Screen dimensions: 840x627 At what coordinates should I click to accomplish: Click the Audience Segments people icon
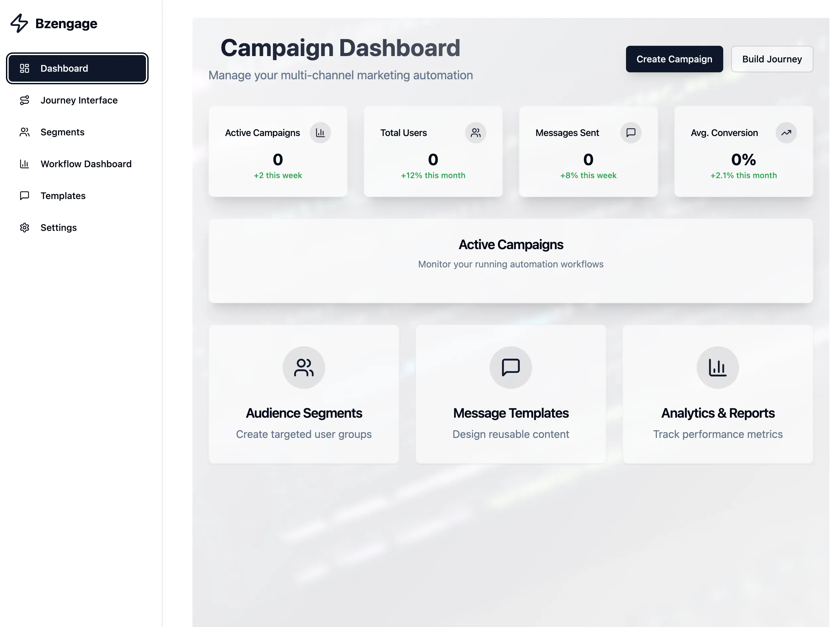coord(304,367)
